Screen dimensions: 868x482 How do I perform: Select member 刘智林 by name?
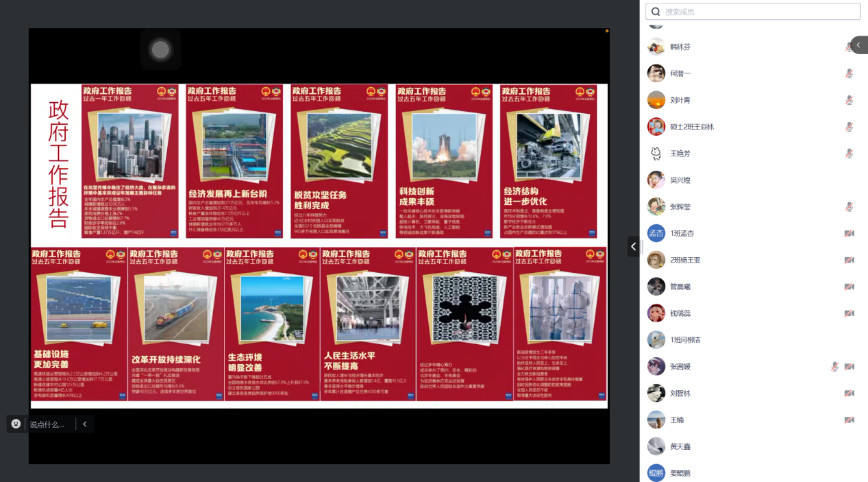click(x=680, y=393)
